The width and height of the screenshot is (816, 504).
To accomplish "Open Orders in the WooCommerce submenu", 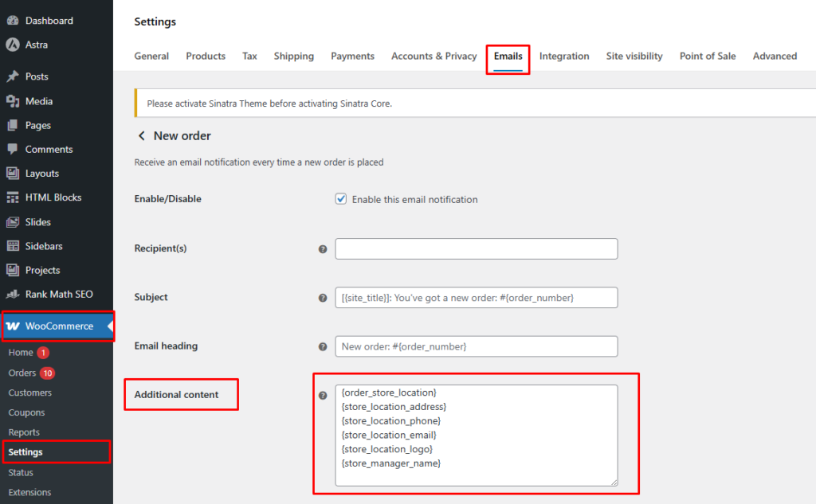I will (x=22, y=373).
